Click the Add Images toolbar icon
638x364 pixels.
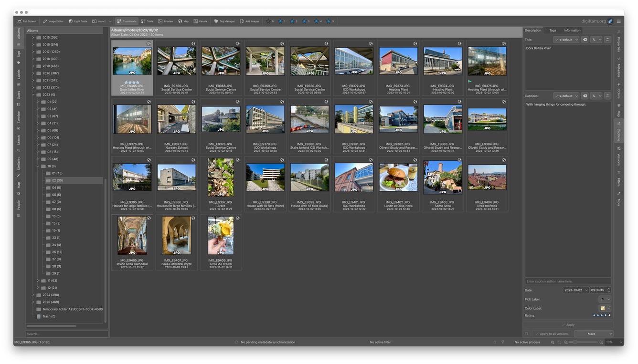[x=250, y=21]
